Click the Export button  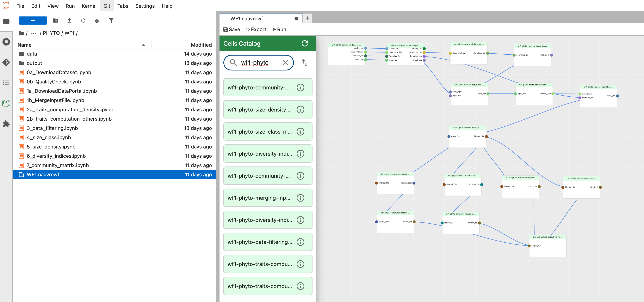coord(256,29)
